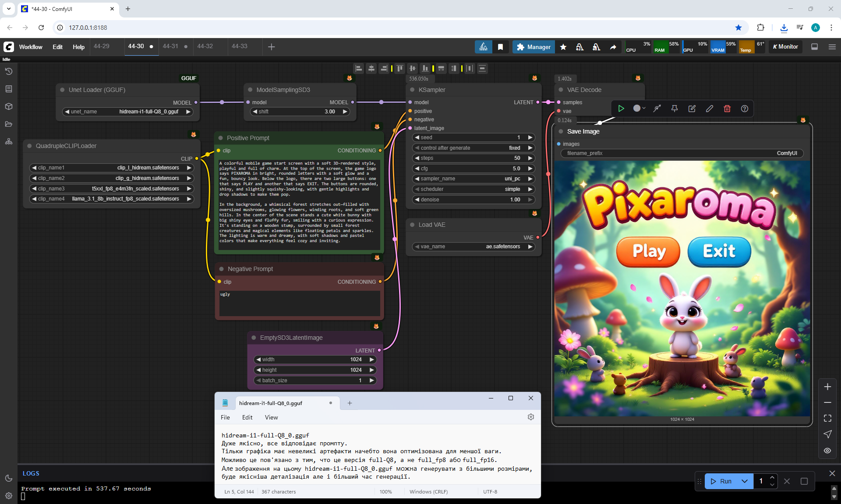This screenshot has width=841, height=504.
Task: Toggle the bottom panel button in top bar
Action: (x=814, y=47)
